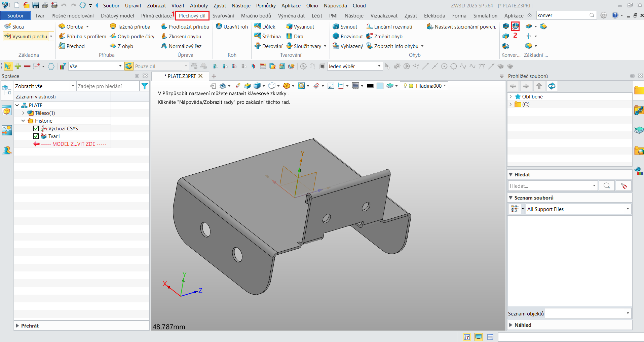Open the Plechový díl ribbon tab
This screenshot has height=342, width=644.
coord(192,15)
